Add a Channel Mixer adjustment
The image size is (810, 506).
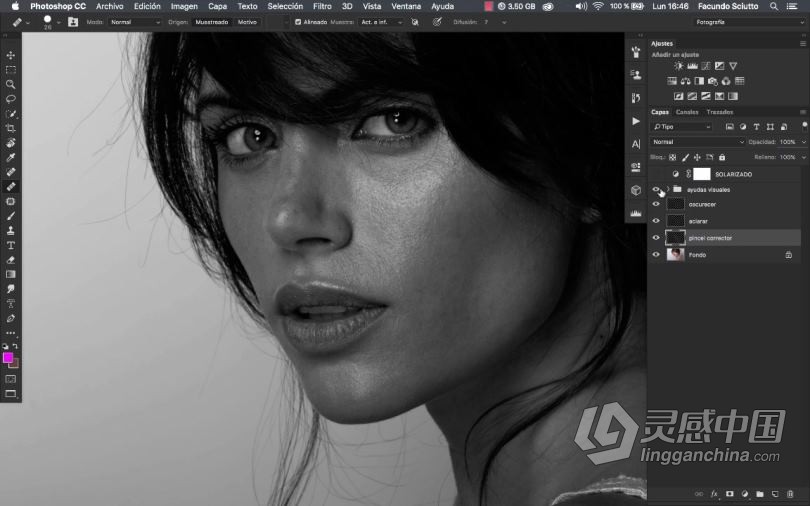coord(726,81)
